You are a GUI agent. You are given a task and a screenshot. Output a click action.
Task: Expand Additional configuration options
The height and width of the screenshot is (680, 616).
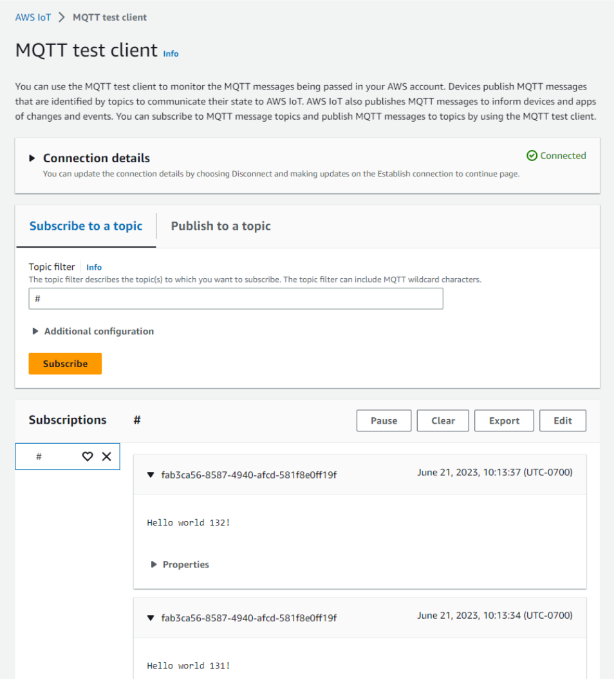pyautogui.click(x=35, y=331)
